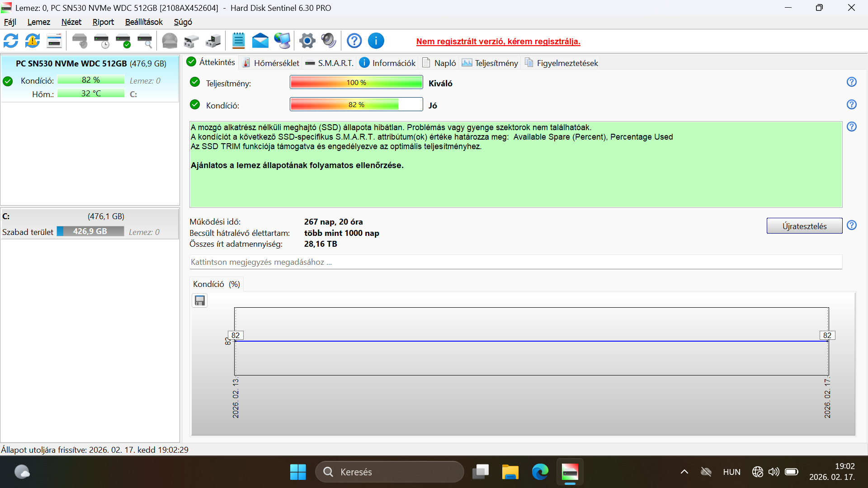Open the Riport menu
The image size is (868, 488).
point(103,22)
